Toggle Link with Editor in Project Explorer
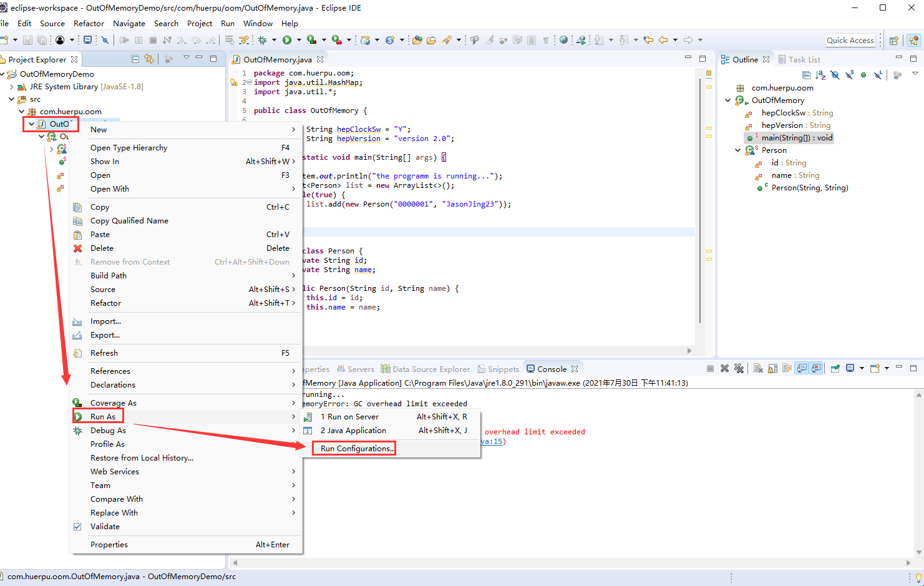 (149, 59)
